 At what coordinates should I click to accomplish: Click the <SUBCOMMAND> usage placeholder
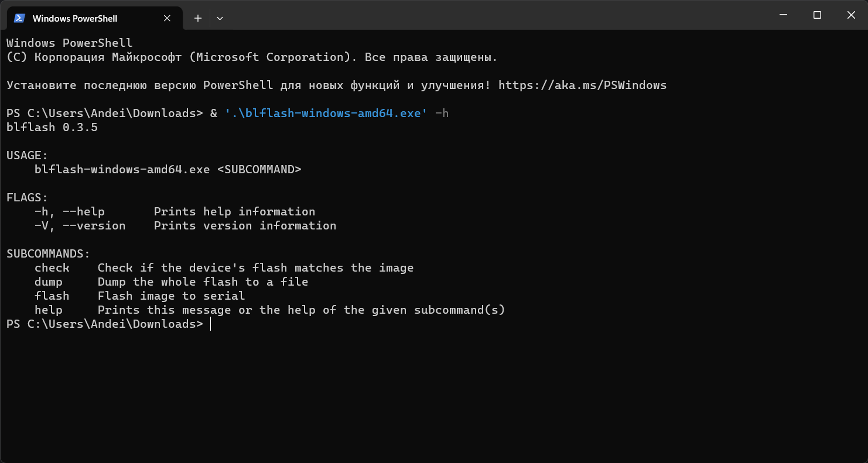[259, 170]
